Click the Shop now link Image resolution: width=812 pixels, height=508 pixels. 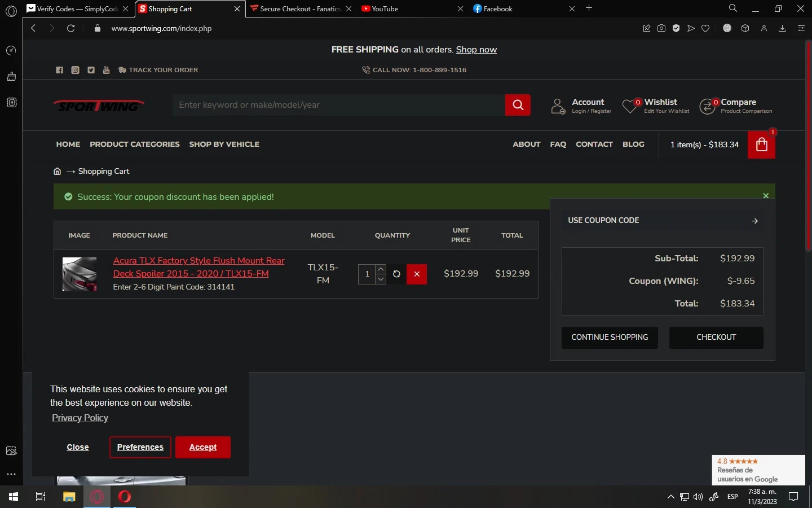coord(476,50)
